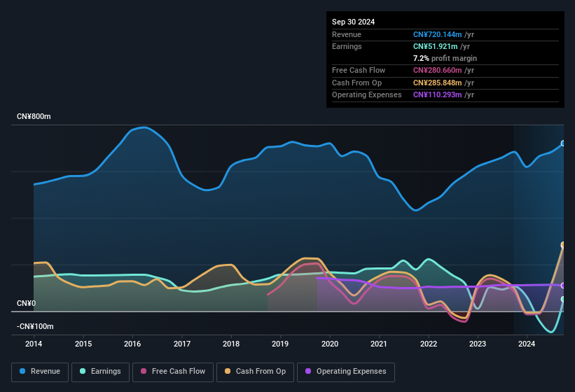Select the 2024 x-axis label
Image resolution: width=575 pixels, height=392 pixels.
527,344
